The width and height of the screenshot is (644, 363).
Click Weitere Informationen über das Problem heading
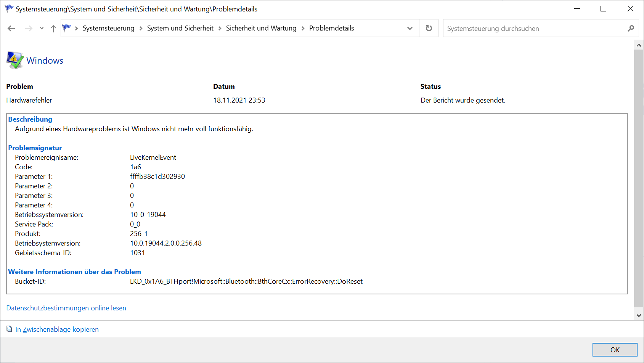coord(75,272)
